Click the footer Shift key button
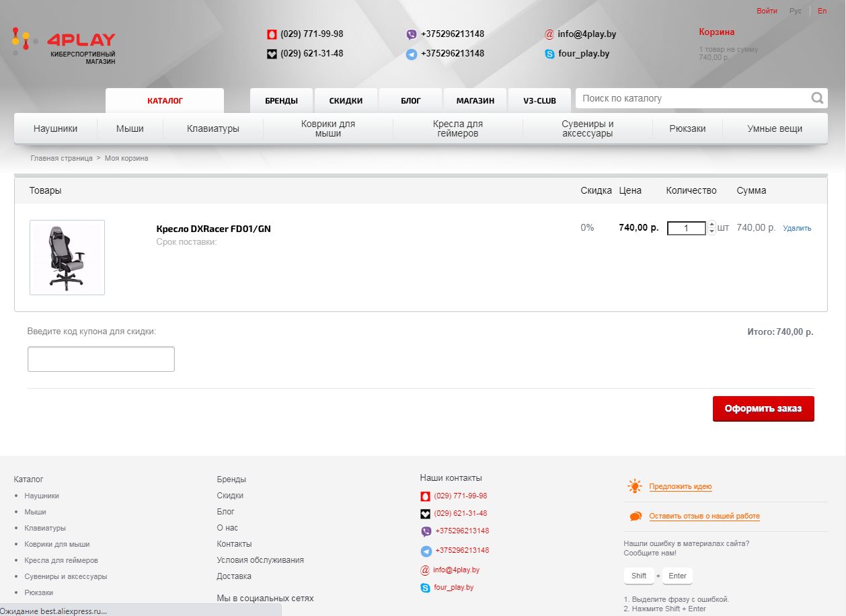Image resolution: width=846 pixels, height=616 pixels. click(639, 576)
